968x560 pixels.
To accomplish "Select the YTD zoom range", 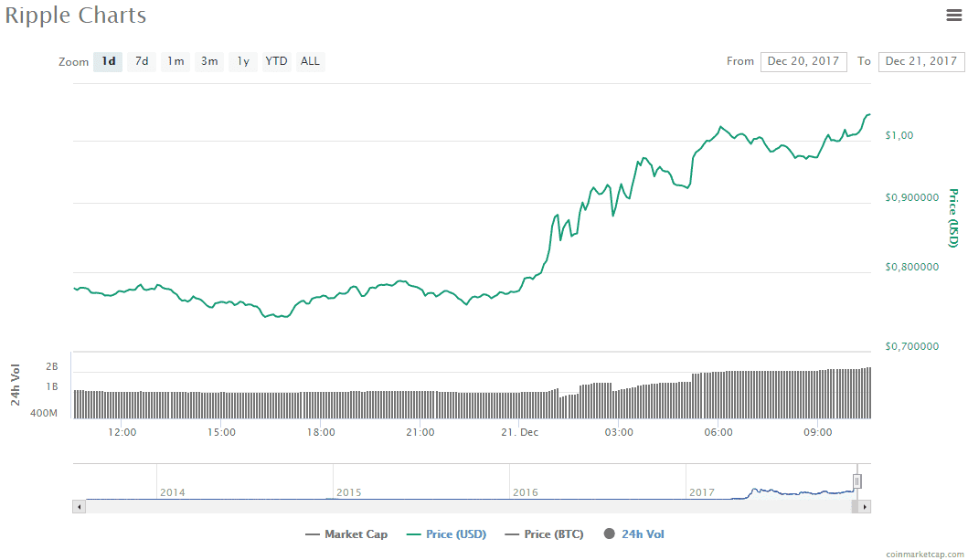I will (277, 61).
